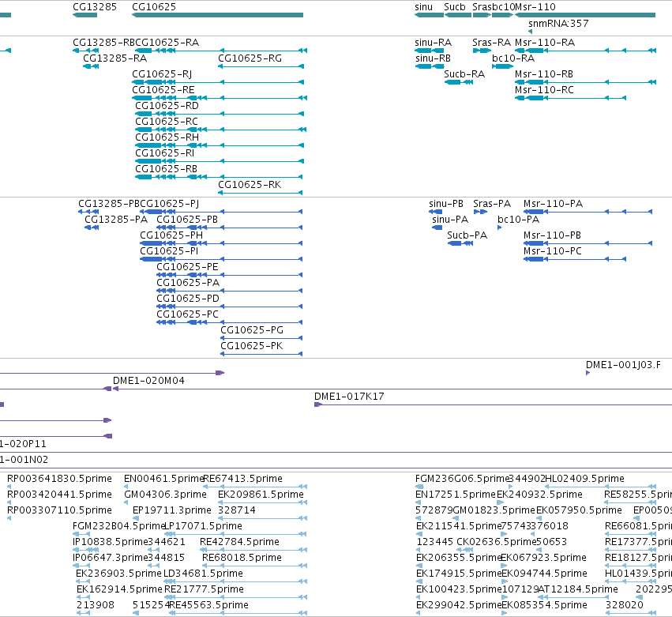Viewport: 672px width, 617px height.
Task: Click EST RE42784.5prime label
Action: click(239, 542)
